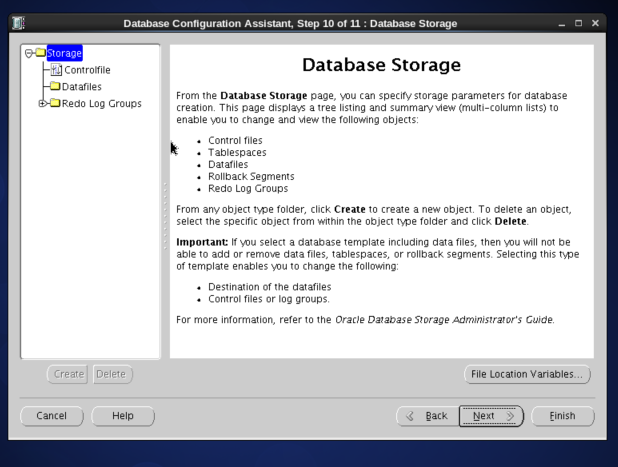The width and height of the screenshot is (618, 467).
Task: Select Redo Log Groups in the tree
Action: tap(102, 104)
